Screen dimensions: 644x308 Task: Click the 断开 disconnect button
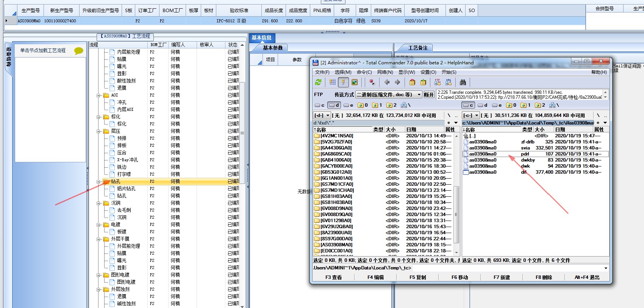coord(428,95)
